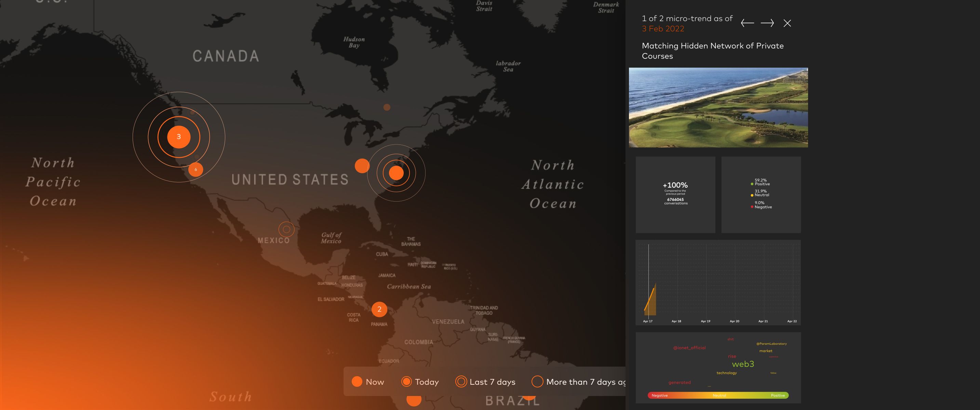Click the pulsing marker on US east coast
The height and width of the screenshot is (410, 980).
pos(396,173)
